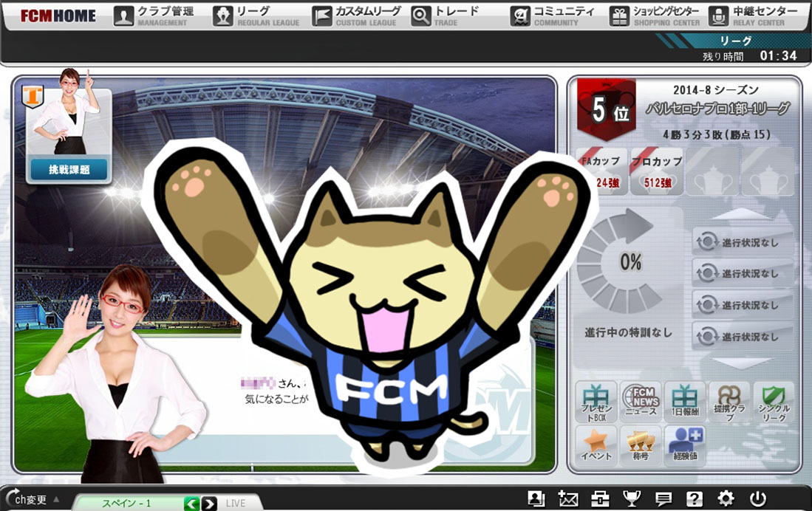
Task: Open the 称号 trophies icon
Action: pyautogui.click(x=641, y=445)
